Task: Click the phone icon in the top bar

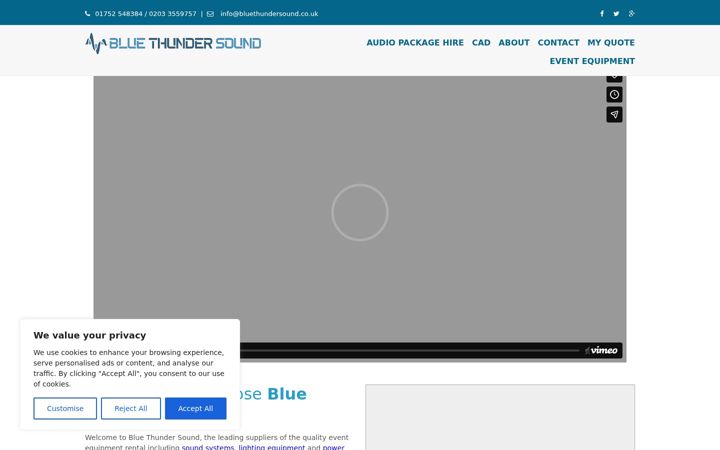Action: [x=88, y=14]
